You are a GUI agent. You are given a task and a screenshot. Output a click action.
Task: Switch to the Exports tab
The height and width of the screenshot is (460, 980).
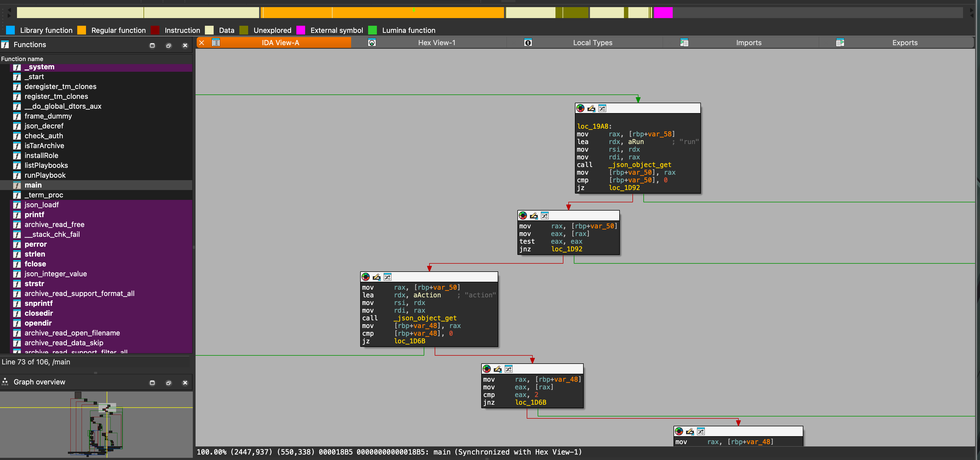coord(904,43)
